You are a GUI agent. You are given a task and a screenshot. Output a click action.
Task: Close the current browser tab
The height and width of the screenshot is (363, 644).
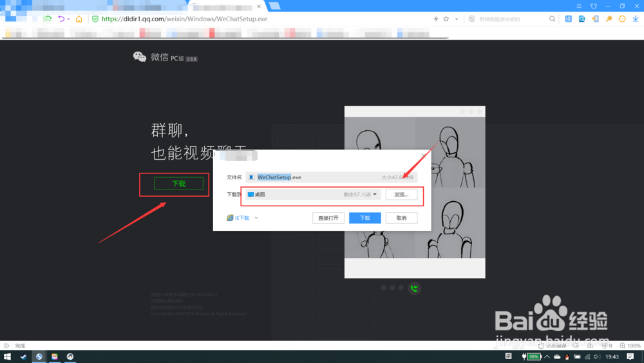(x=259, y=6)
